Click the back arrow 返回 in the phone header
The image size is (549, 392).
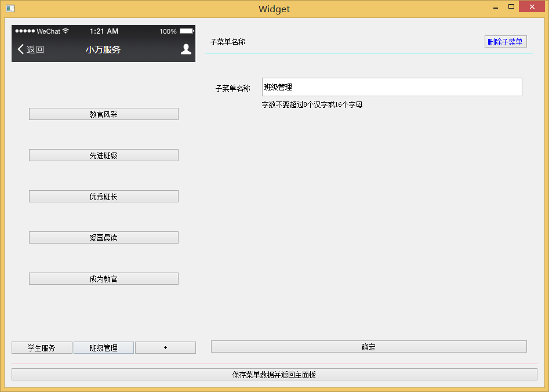tap(31, 49)
